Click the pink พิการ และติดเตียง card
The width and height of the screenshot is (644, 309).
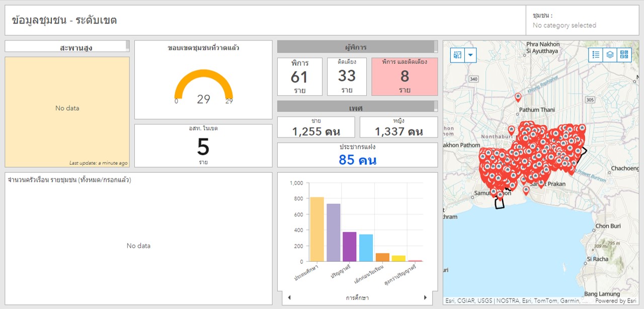click(x=405, y=76)
